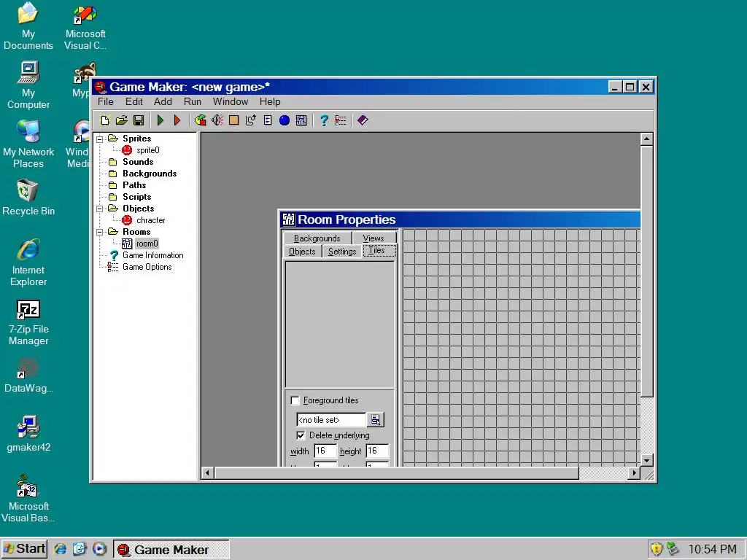The width and height of the screenshot is (747, 560).
Task: Select the Scripts folder
Action: [136, 197]
